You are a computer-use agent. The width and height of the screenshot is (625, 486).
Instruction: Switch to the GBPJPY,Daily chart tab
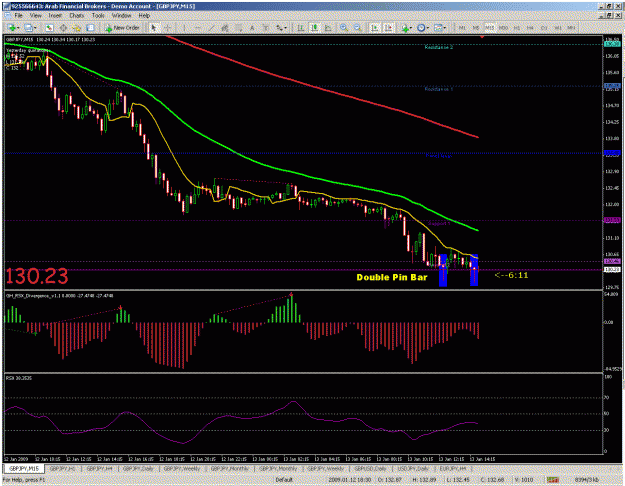pyautogui.click(x=138, y=468)
